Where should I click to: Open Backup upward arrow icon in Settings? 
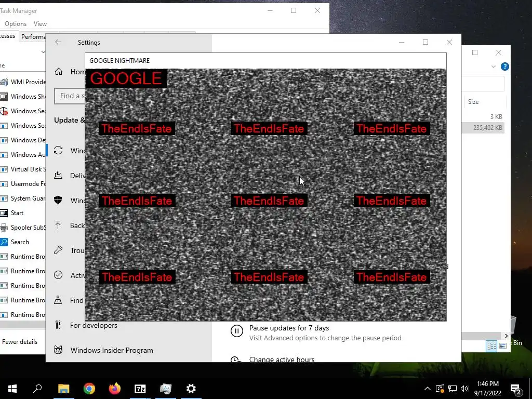pyautogui.click(x=58, y=225)
